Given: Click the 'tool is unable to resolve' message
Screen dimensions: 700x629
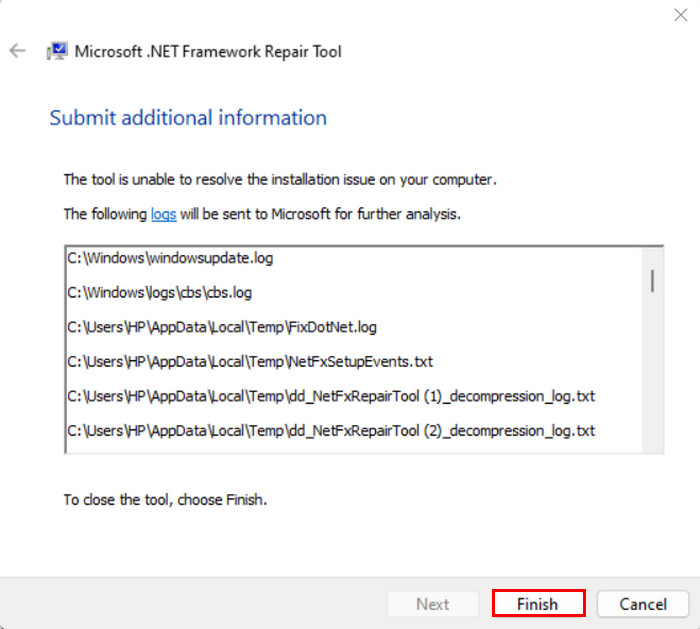Looking at the screenshot, I should pyautogui.click(x=280, y=179).
